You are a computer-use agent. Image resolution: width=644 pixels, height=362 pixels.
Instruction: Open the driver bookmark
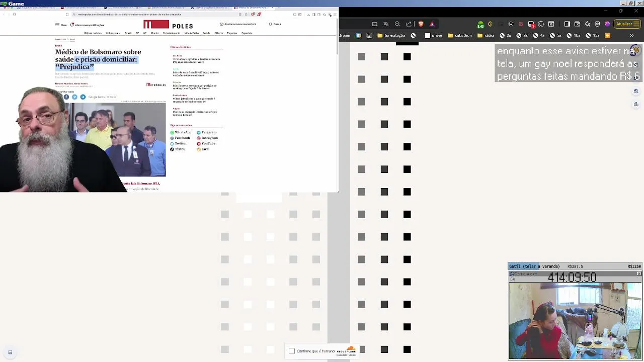[433, 36]
